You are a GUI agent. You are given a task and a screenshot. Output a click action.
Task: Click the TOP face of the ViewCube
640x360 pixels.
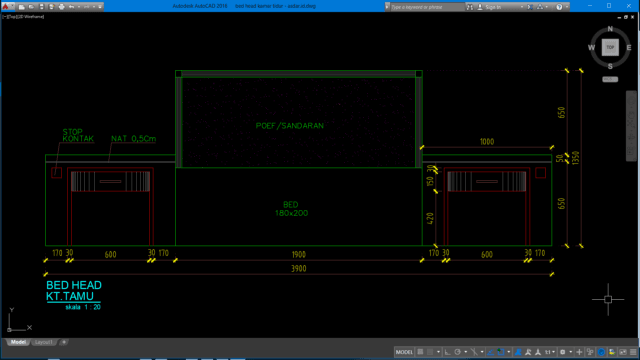(610, 47)
